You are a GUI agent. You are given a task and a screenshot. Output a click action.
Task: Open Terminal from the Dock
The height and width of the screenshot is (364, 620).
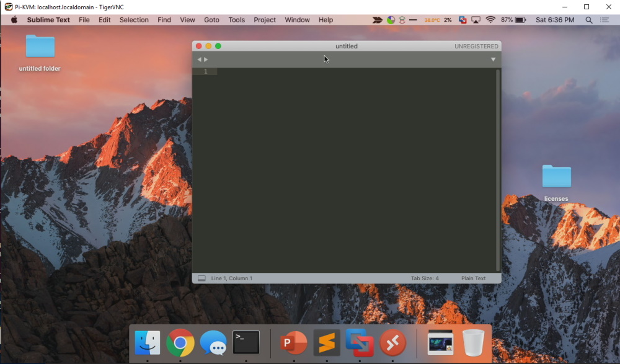[x=246, y=342]
